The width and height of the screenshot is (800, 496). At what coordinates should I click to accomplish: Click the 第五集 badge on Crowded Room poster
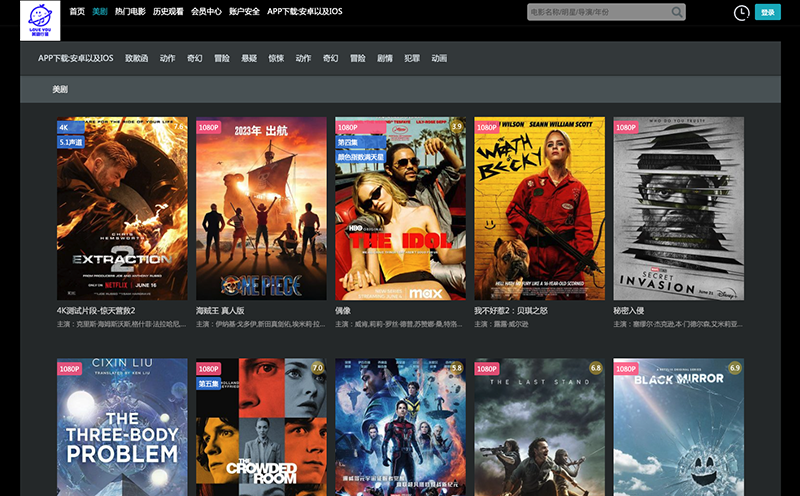pyautogui.click(x=209, y=383)
